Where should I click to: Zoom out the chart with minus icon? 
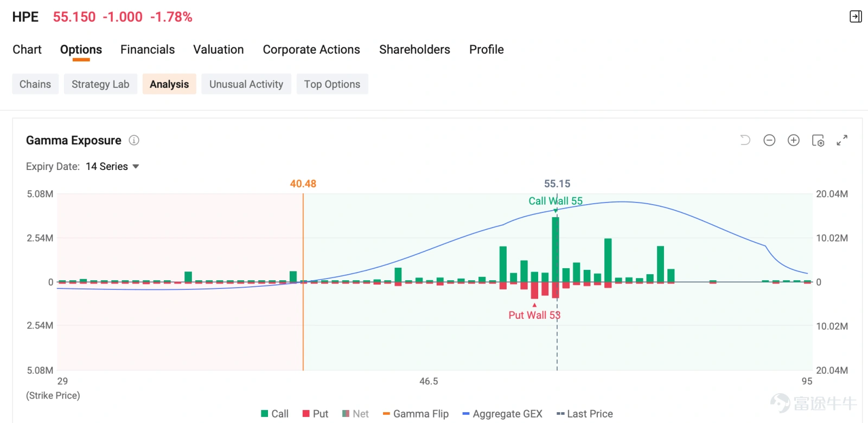pyautogui.click(x=769, y=140)
